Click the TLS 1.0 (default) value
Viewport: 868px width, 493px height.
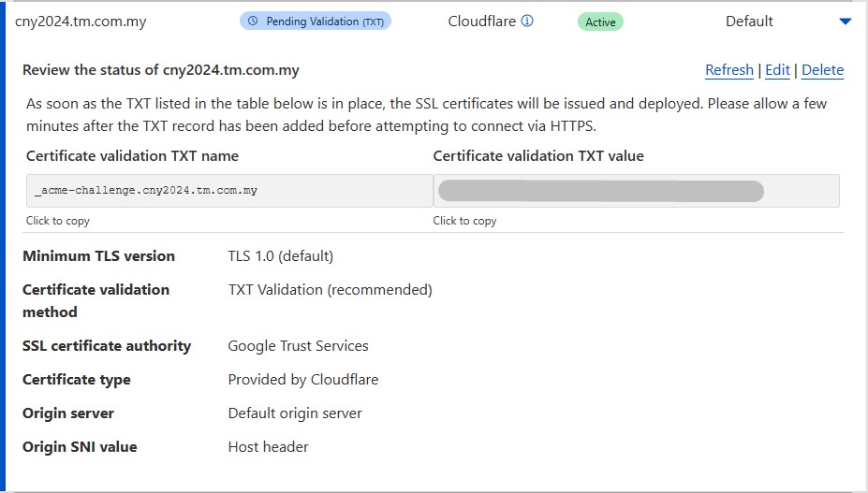click(x=280, y=256)
